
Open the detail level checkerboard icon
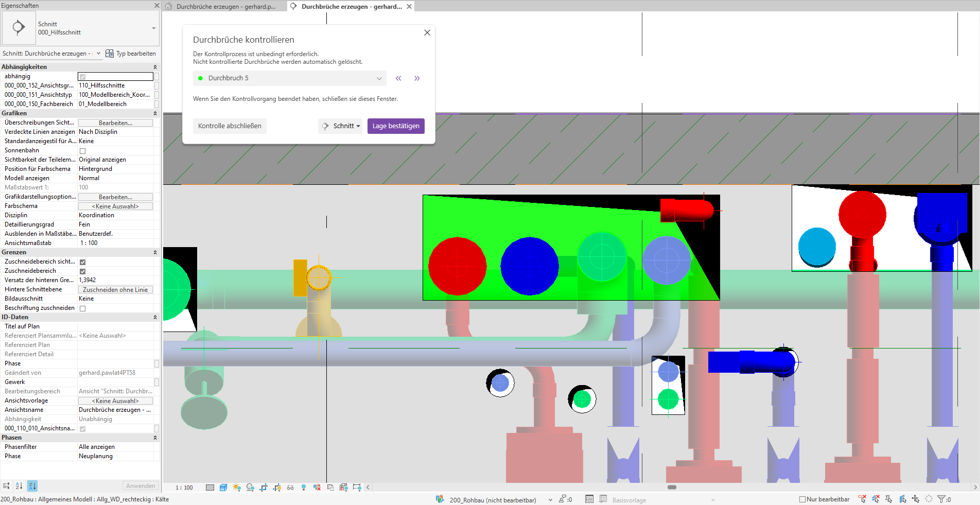[x=209, y=487]
